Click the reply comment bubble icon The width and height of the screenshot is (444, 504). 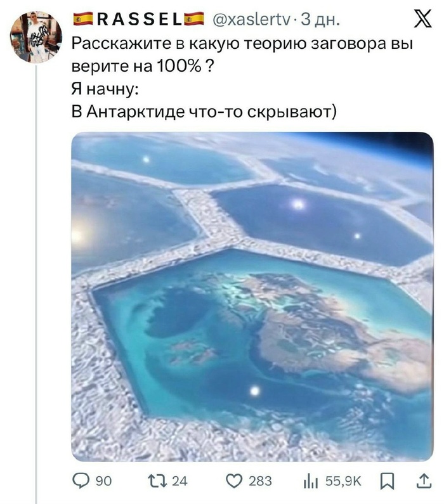81,481
